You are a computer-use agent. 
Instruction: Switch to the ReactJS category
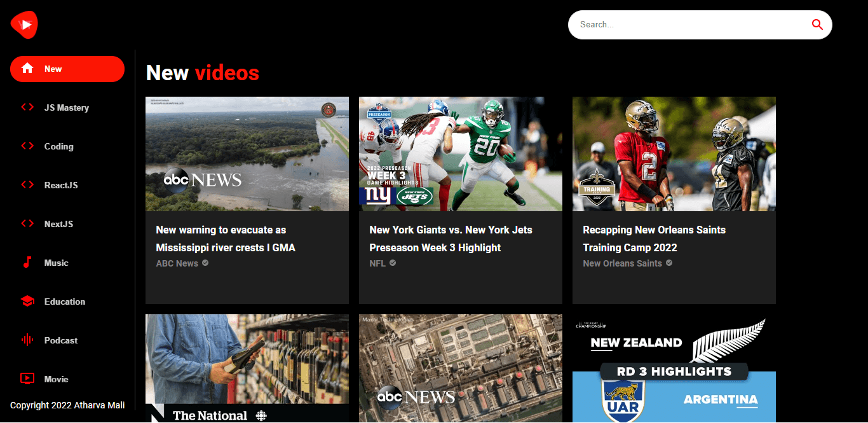tap(67, 185)
